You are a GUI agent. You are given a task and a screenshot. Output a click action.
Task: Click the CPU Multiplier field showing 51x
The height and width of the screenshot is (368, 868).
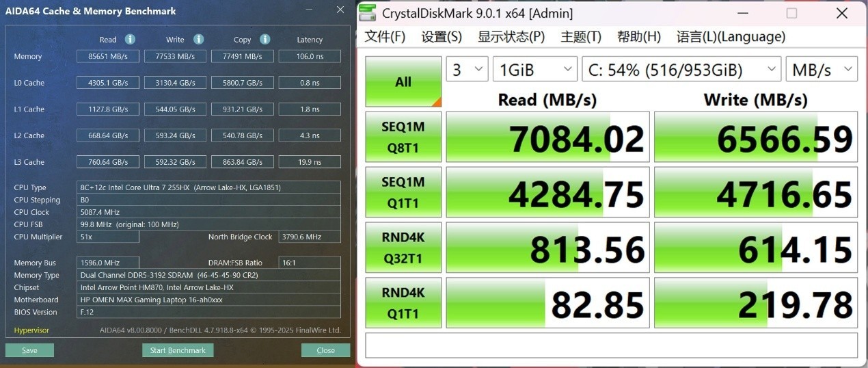[108, 237]
